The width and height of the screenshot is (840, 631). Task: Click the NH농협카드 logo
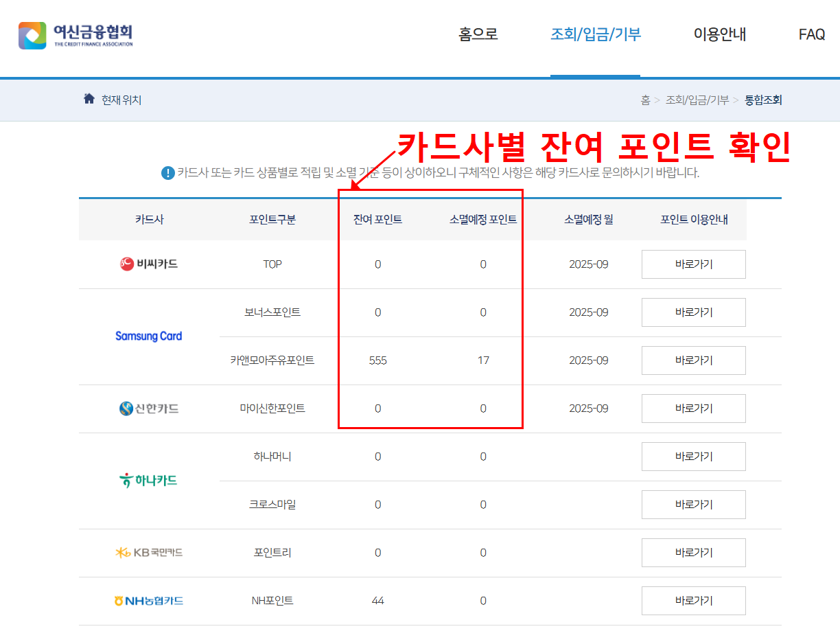(x=149, y=601)
